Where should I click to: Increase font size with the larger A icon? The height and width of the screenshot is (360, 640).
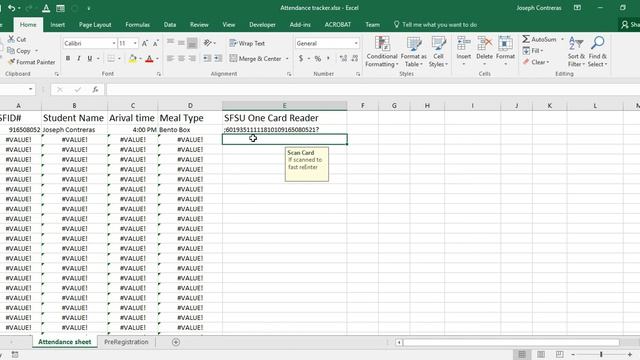tap(144, 43)
